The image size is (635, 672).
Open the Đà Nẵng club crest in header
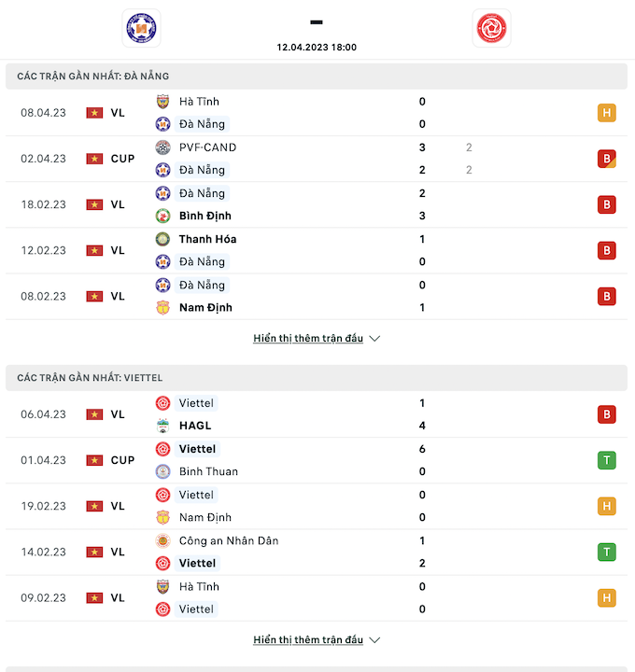142,28
